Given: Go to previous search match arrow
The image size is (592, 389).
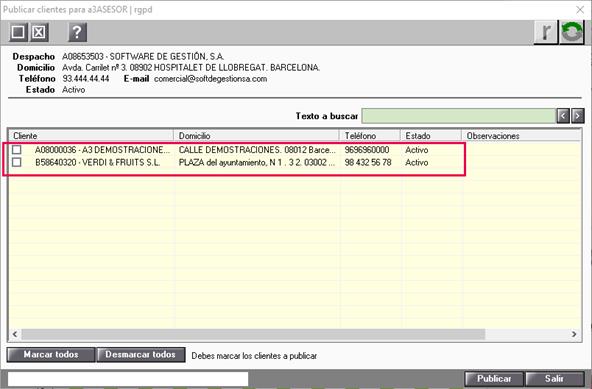Looking at the screenshot, I should click(563, 116).
